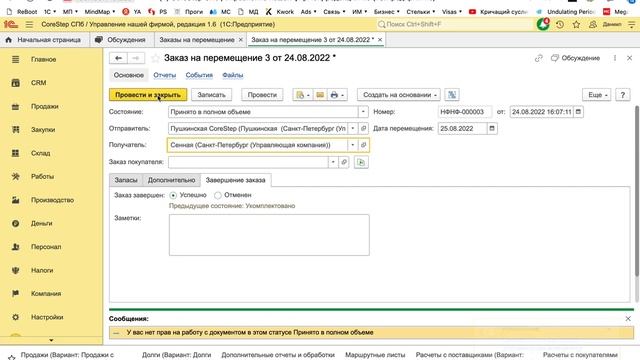Open the document copy icon dropdown
Screen dimensions: 640x360
(x=302, y=95)
